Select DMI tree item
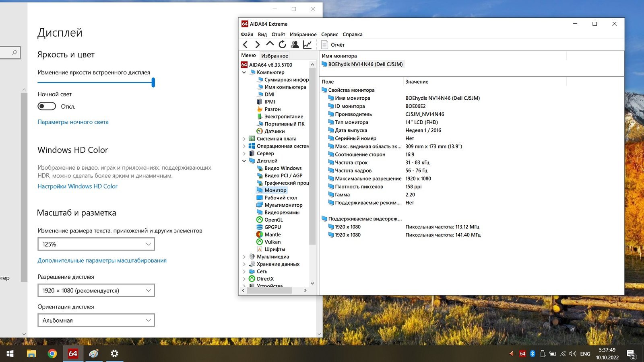644x362 pixels. pos(265,95)
